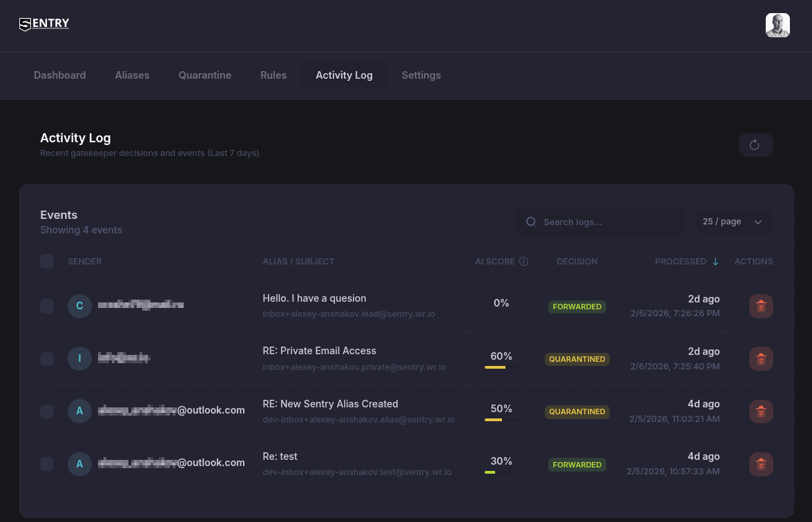812x522 pixels.
Task: Click the QUARANTINED decision badge
Action: [x=577, y=359]
